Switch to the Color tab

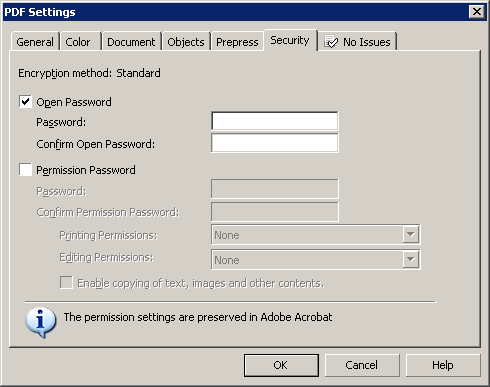click(x=80, y=42)
